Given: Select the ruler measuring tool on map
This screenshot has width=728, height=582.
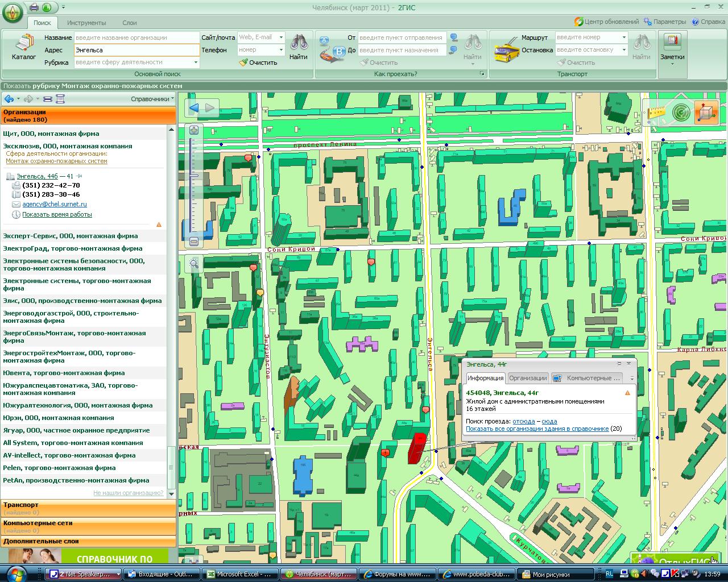Looking at the screenshot, I should 656,113.
